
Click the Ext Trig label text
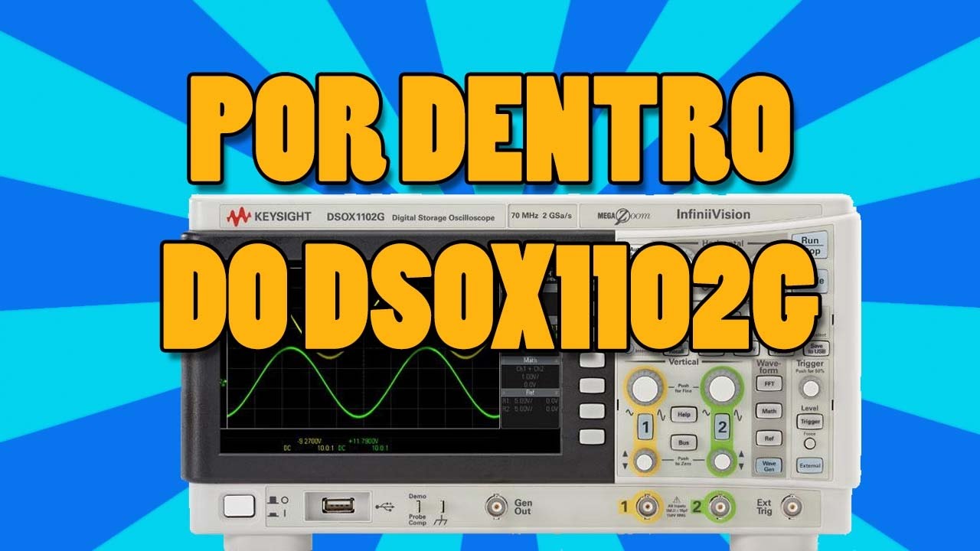(764, 507)
